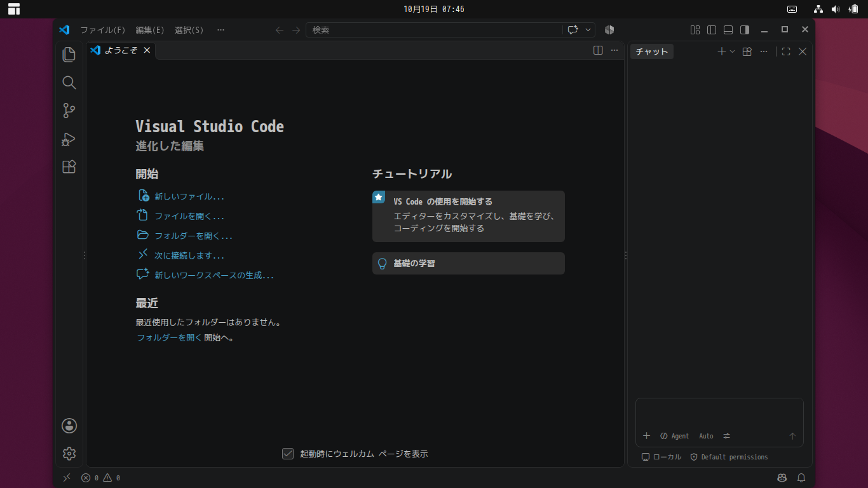Open the clock 10月19日 07:46
868x488 pixels.
tap(434, 9)
